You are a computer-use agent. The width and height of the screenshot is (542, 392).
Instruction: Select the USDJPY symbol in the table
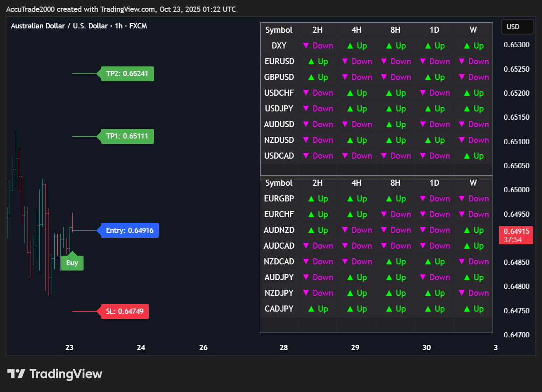click(x=279, y=109)
